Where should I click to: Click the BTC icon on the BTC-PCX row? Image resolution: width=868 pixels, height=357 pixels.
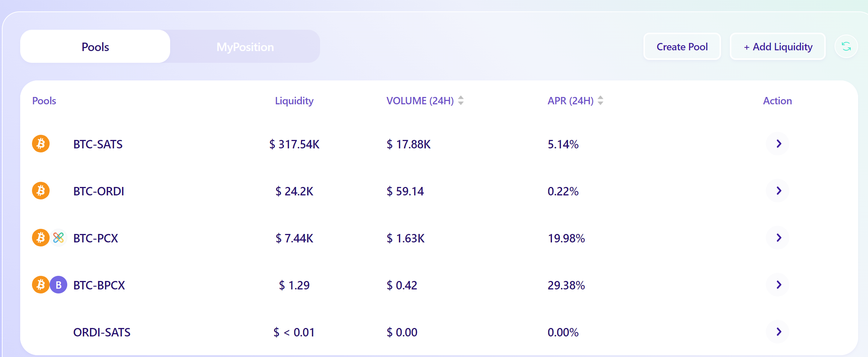[x=40, y=238]
